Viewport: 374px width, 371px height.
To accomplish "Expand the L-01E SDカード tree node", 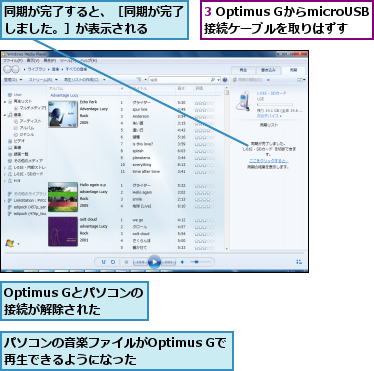I will (x=5, y=174).
